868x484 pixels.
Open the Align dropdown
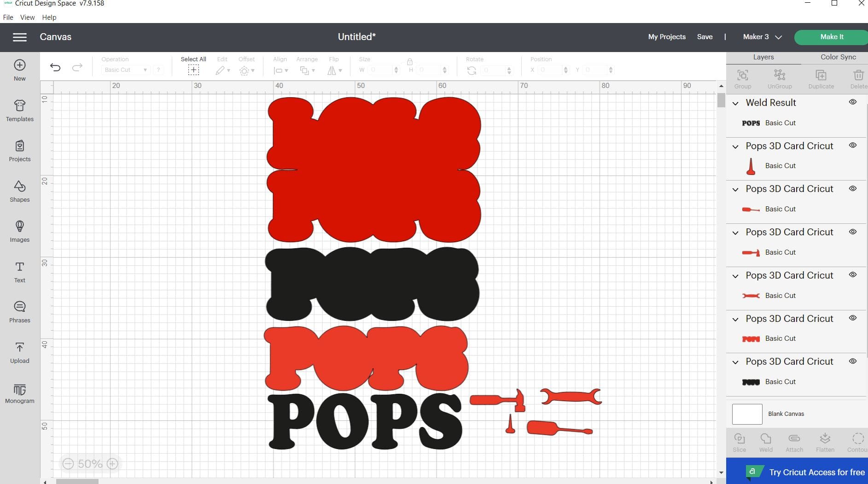point(280,70)
